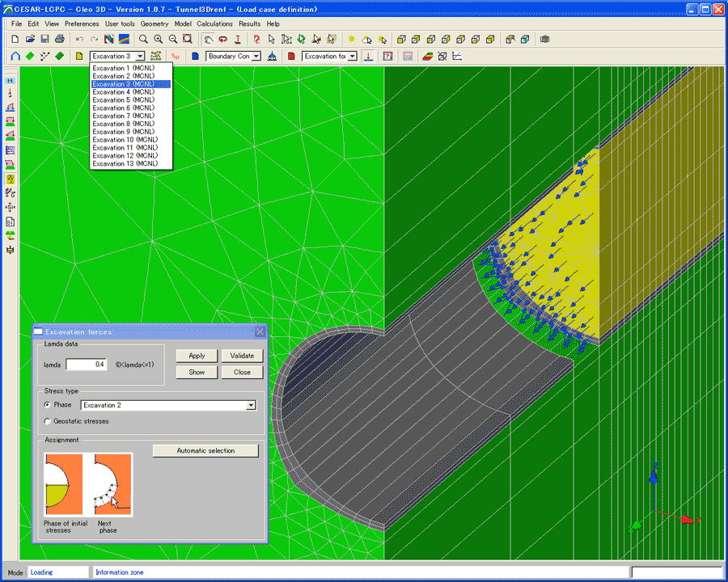This screenshot has height=582, width=728.
Task: Select the Geostatic stresses radio button
Action: (48, 421)
